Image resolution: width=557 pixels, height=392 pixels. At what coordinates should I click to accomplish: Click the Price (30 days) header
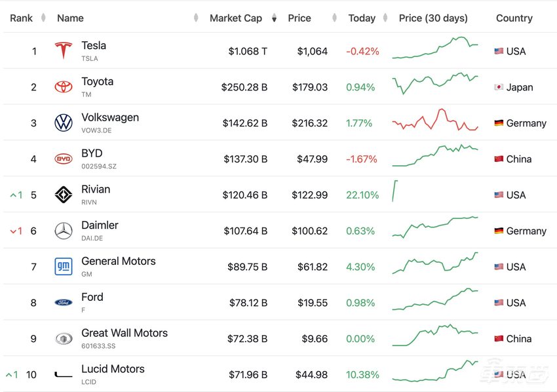click(x=433, y=18)
